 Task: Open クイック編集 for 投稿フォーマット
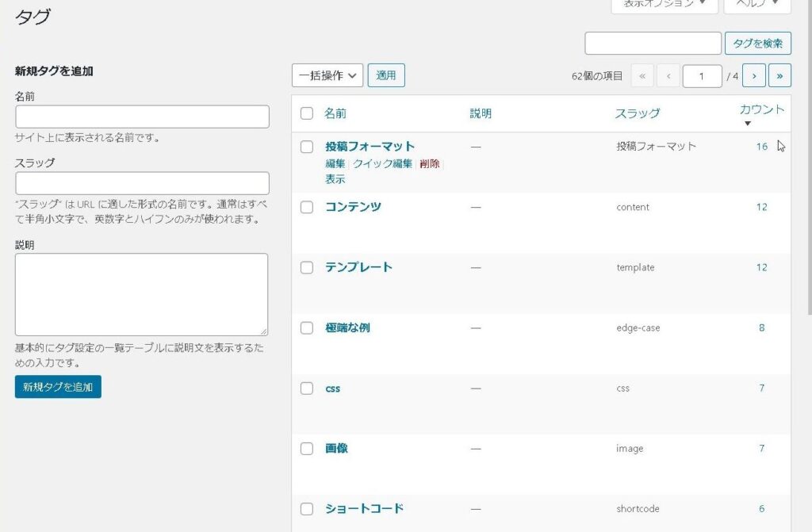pos(382,163)
